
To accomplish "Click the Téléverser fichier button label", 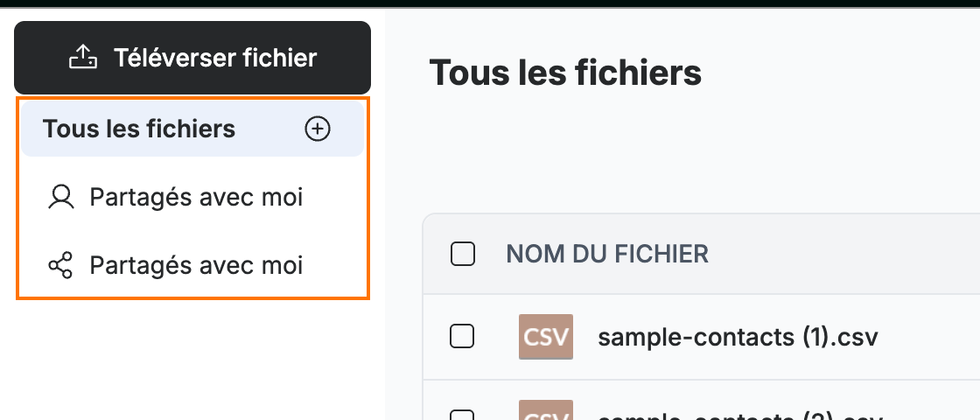I will 215,58.
